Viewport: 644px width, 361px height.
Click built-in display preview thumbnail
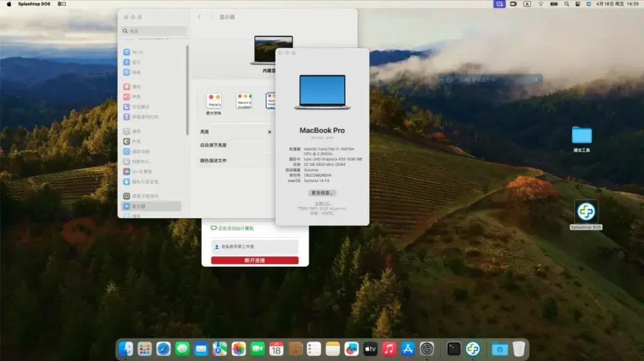(x=273, y=50)
